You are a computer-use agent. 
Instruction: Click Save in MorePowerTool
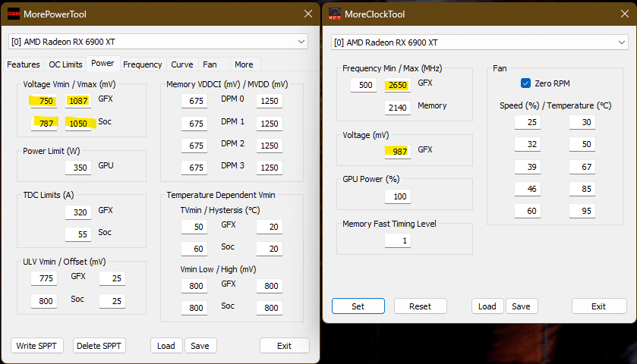pyautogui.click(x=200, y=346)
